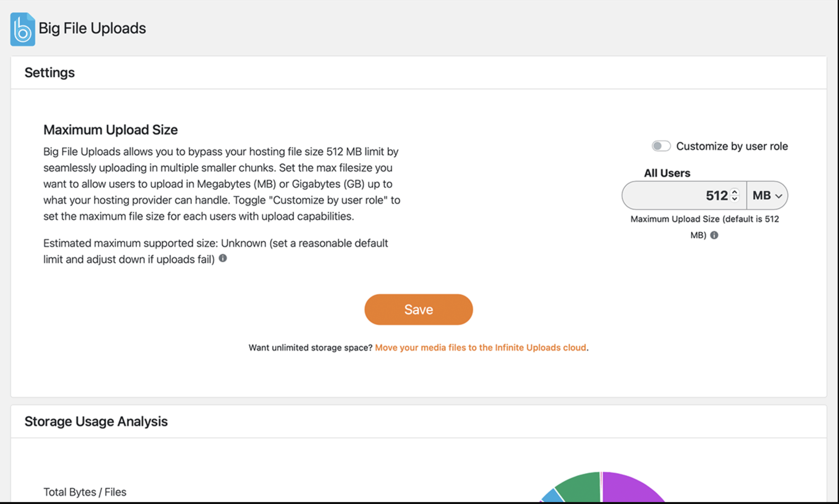Click info icon after default 512 MB note
Viewport: 839px width, 504px height.
[x=714, y=235]
